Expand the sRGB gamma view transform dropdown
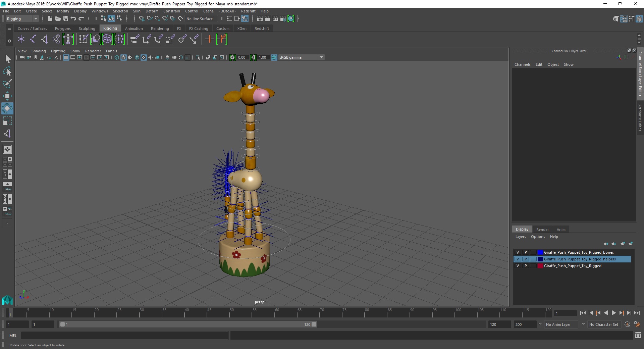Viewport: 644px width, 349px height. pyautogui.click(x=321, y=57)
